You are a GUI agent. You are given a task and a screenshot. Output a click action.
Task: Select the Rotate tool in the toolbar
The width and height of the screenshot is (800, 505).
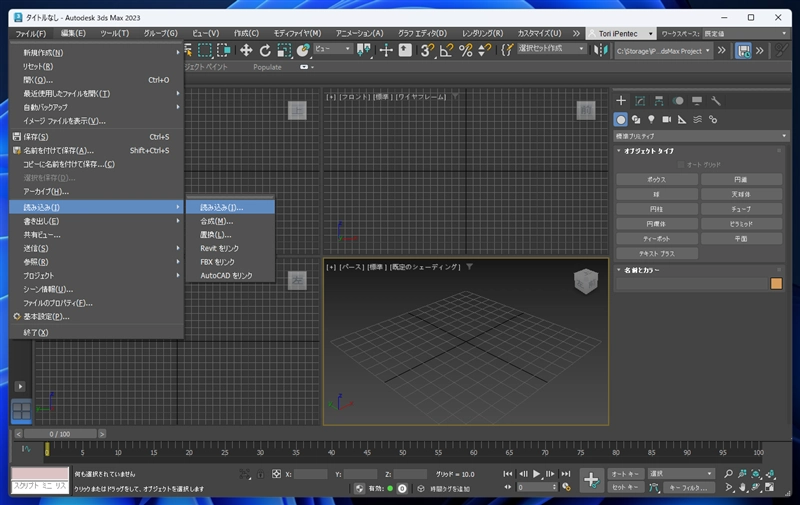click(265, 50)
